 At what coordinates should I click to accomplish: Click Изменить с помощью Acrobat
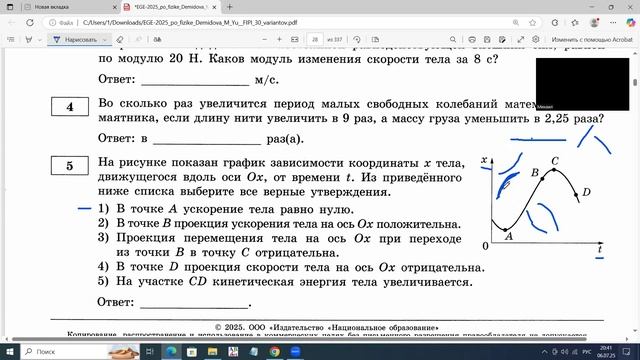(592, 40)
